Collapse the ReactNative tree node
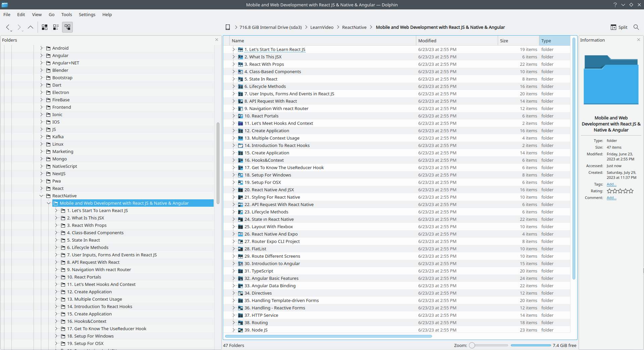 click(42, 196)
